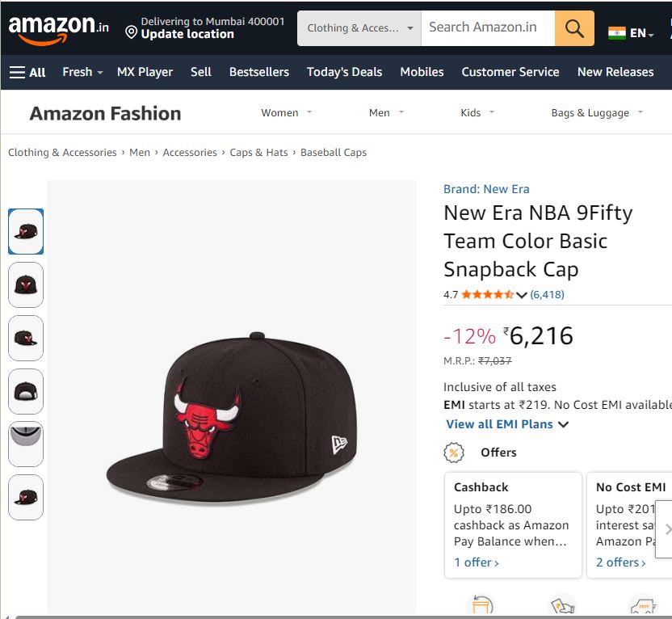Open the Cashback 1 offer link

pos(475,562)
